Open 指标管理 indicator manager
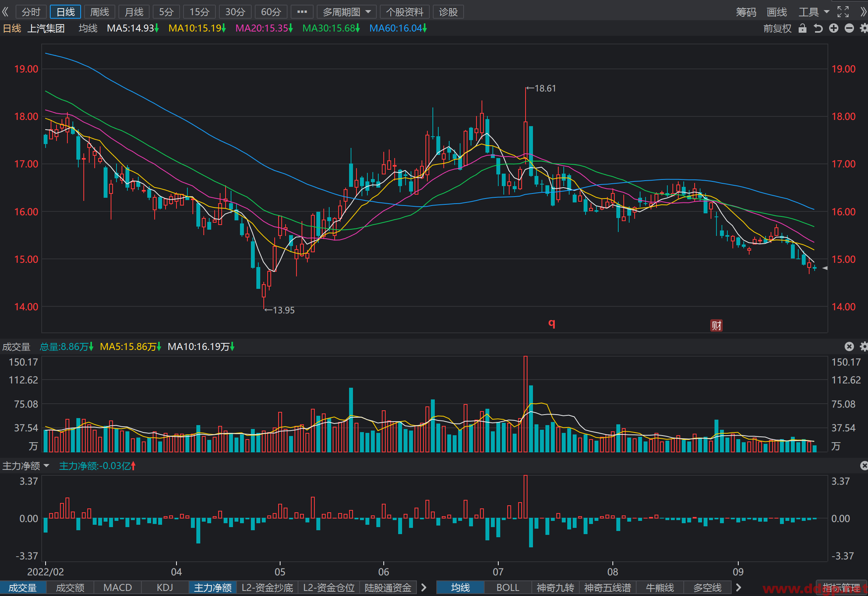 point(842,587)
